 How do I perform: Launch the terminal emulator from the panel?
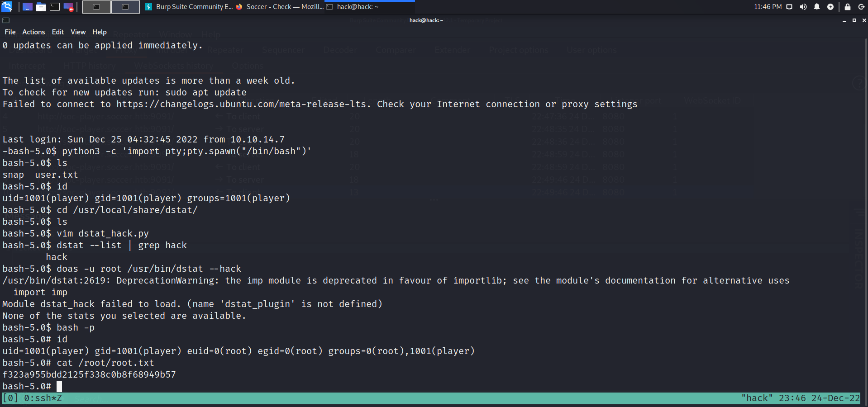point(55,7)
